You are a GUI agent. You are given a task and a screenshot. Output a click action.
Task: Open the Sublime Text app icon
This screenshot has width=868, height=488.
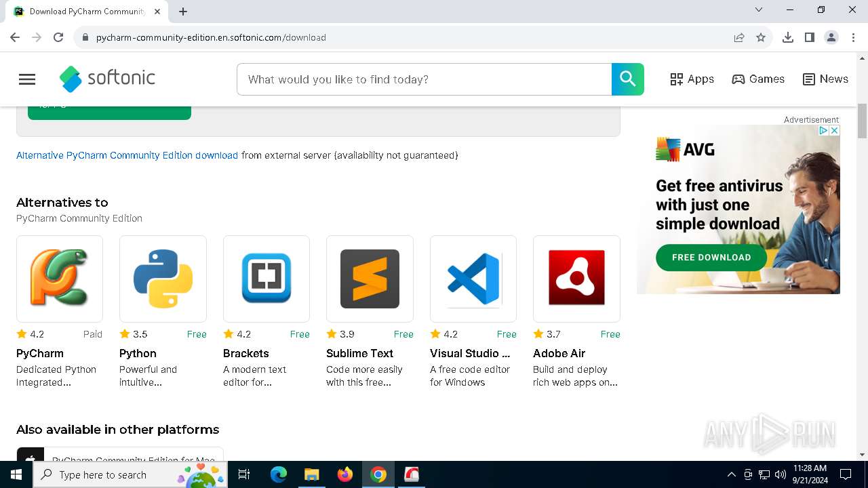click(x=370, y=279)
